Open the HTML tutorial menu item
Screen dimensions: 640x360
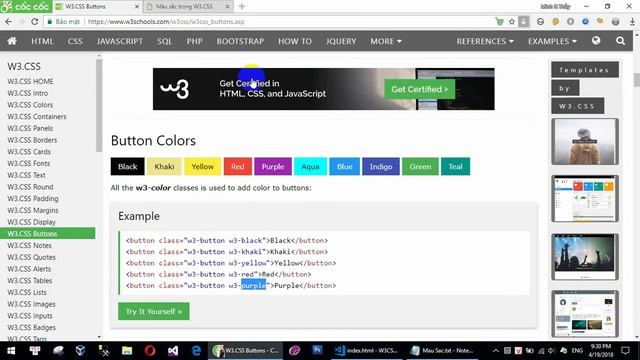(x=42, y=41)
